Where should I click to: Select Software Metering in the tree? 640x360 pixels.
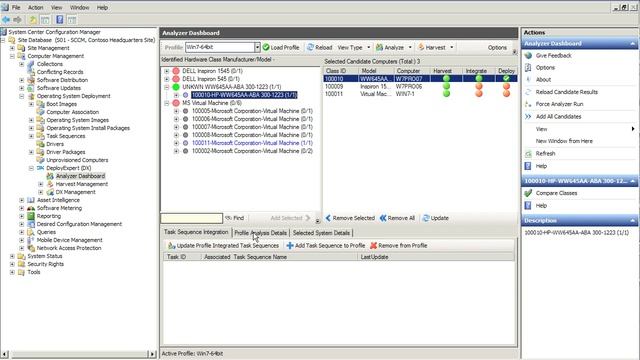pyautogui.click(x=59, y=208)
